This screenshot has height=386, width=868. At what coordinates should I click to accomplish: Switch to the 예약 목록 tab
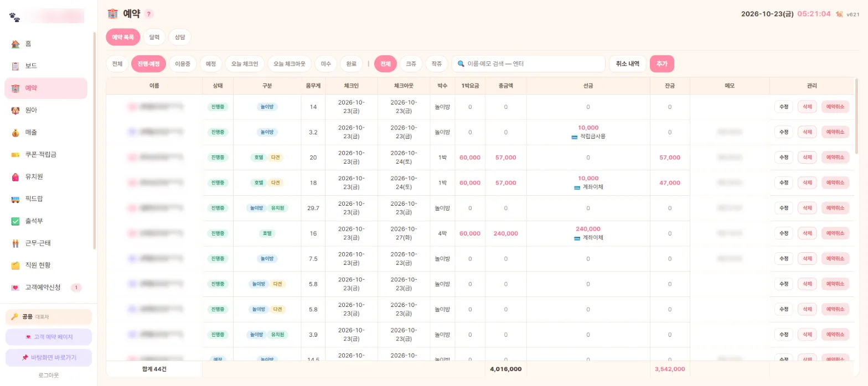[x=123, y=37]
